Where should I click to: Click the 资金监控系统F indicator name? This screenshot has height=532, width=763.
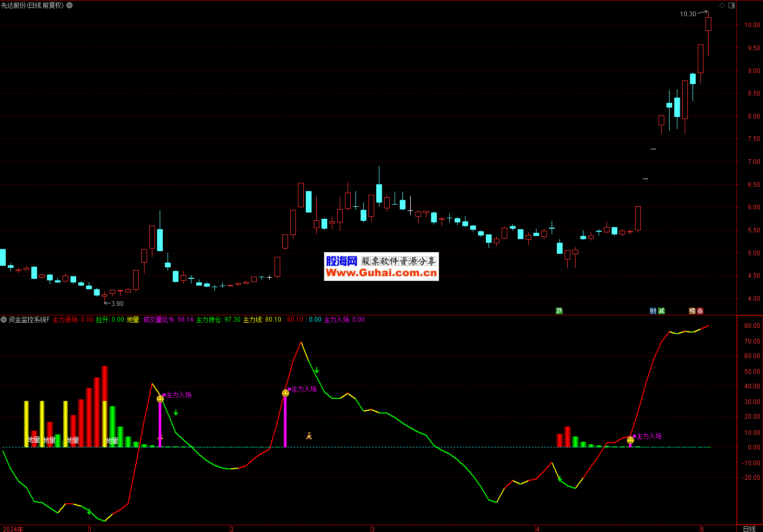click(x=29, y=320)
